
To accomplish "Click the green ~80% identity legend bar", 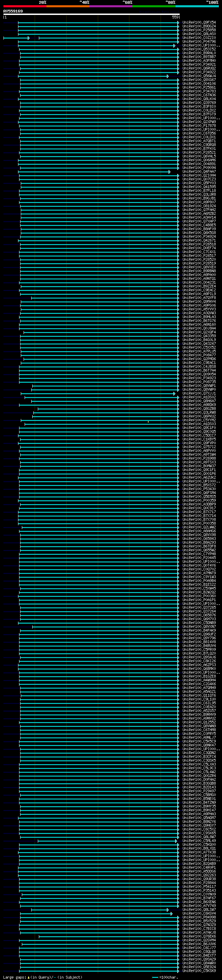I will coord(154,6).
